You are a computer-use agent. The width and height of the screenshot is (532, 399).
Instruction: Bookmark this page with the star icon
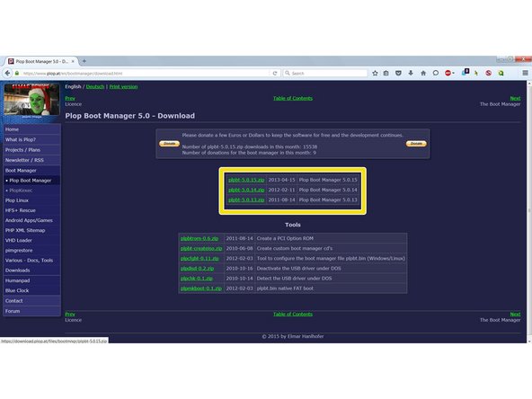point(375,73)
